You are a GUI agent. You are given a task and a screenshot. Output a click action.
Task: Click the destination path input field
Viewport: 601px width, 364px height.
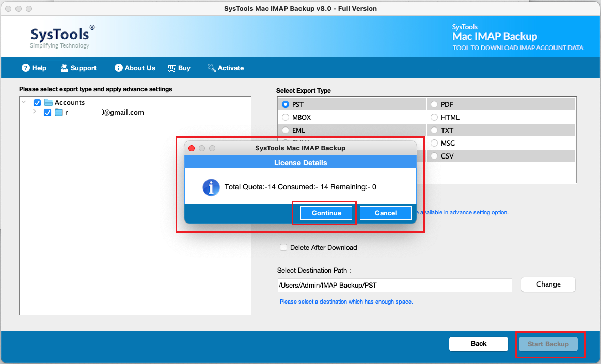[x=394, y=285]
